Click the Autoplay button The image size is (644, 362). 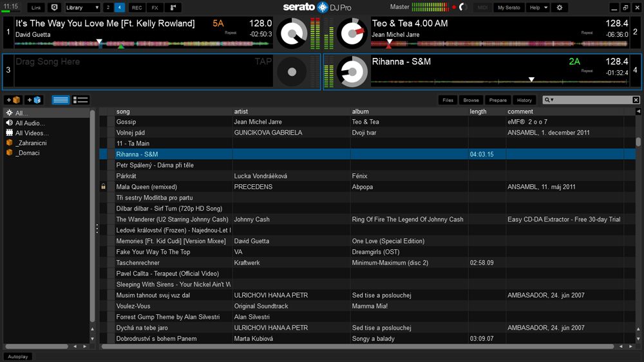(x=17, y=356)
